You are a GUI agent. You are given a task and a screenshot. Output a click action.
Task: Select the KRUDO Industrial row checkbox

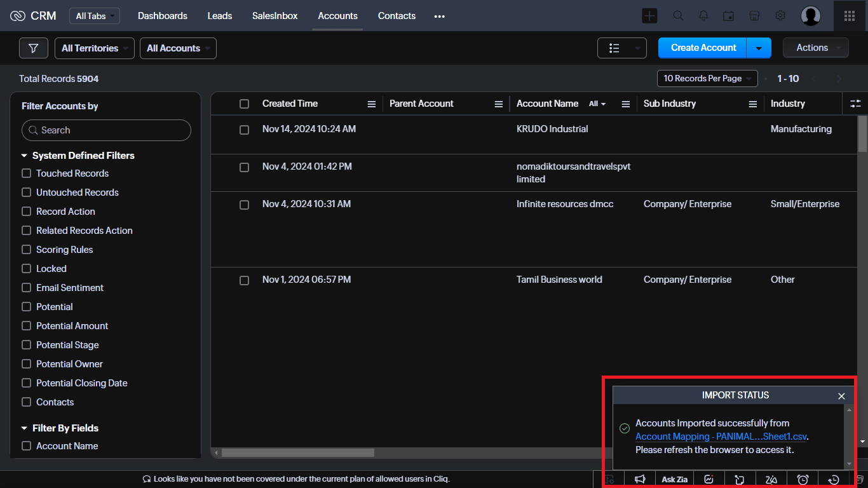coord(244,130)
